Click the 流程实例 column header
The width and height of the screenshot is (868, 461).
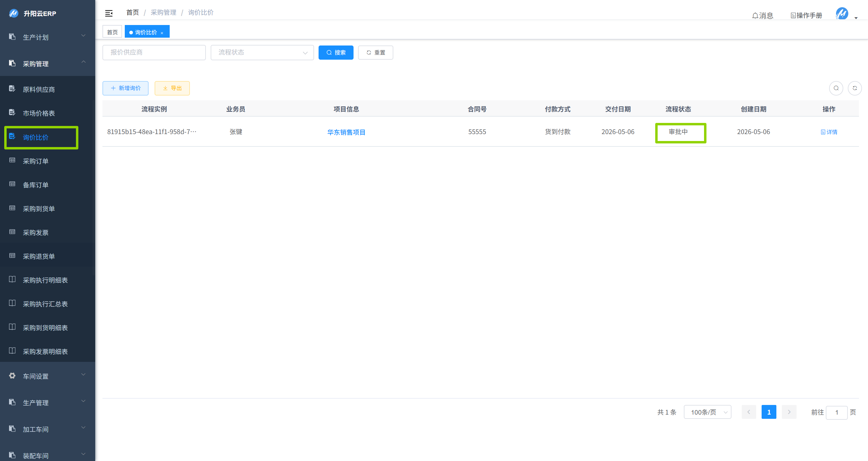point(154,109)
